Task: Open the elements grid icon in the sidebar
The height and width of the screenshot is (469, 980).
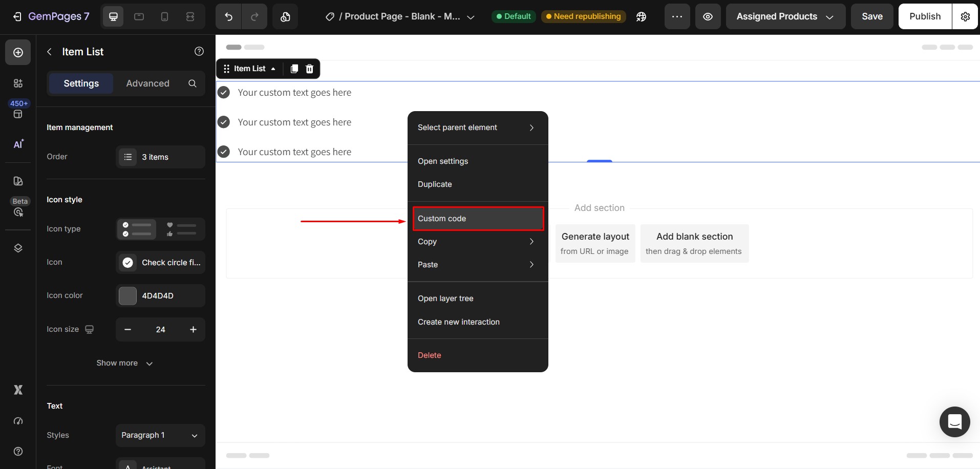Action: (x=18, y=83)
